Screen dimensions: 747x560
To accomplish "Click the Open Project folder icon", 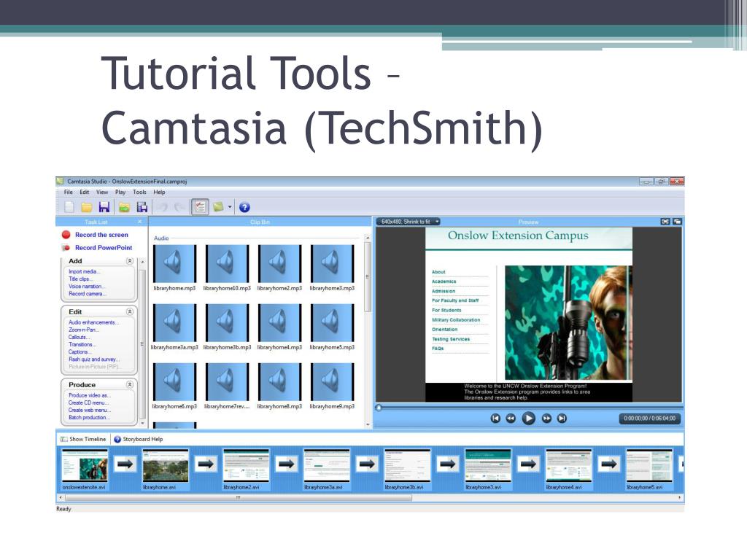I will [x=86, y=206].
